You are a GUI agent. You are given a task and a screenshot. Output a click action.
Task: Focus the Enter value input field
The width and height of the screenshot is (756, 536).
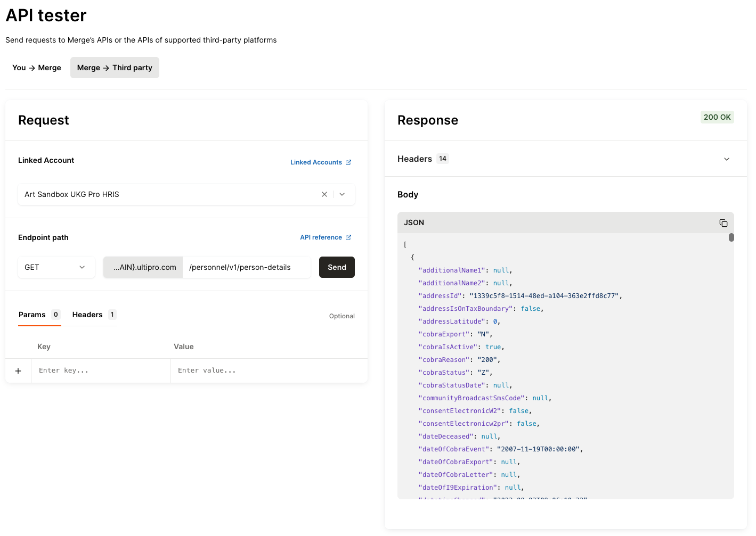click(x=269, y=370)
